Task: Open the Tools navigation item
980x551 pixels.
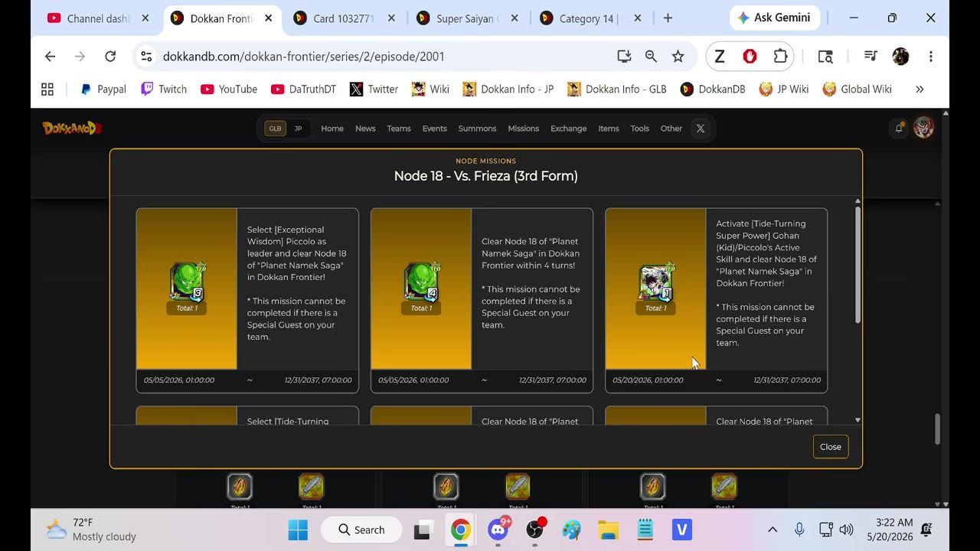Action: [x=640, y=129]
